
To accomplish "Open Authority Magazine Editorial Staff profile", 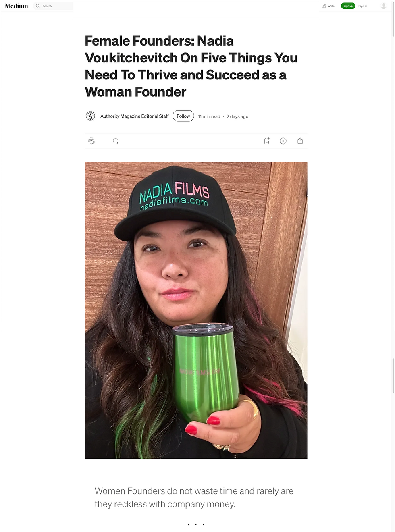I will (135, 116).
